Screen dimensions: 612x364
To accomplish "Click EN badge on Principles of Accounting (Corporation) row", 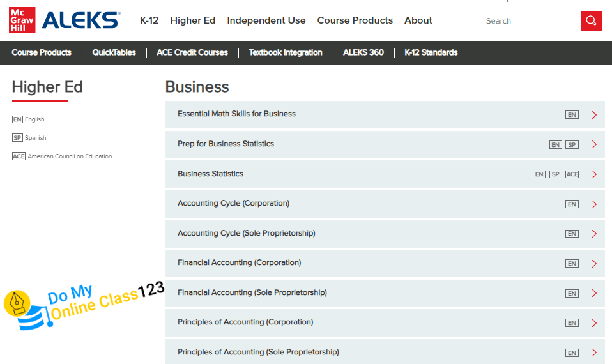I will 572,323.
